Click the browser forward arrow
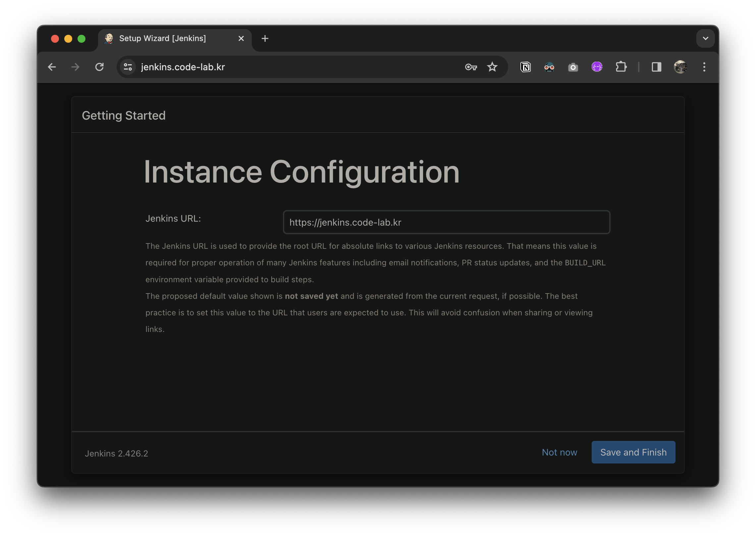Screen dimensions: 756x536 pyautogui.click(x=76, y=67)
